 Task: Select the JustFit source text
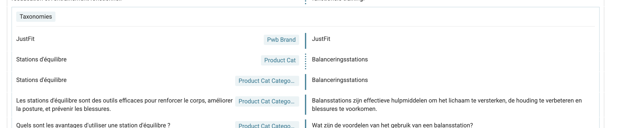pyautogui.click(x=25, y=39)
